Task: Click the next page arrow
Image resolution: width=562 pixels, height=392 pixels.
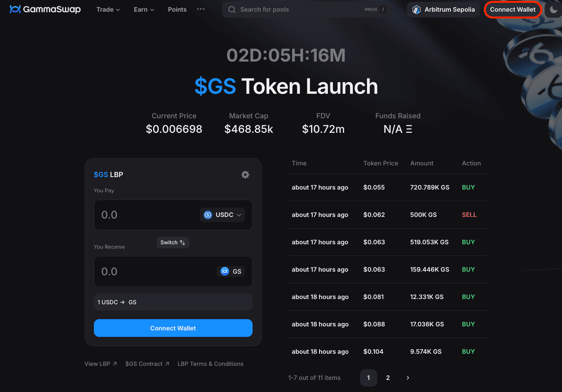Action: (408, 378)
